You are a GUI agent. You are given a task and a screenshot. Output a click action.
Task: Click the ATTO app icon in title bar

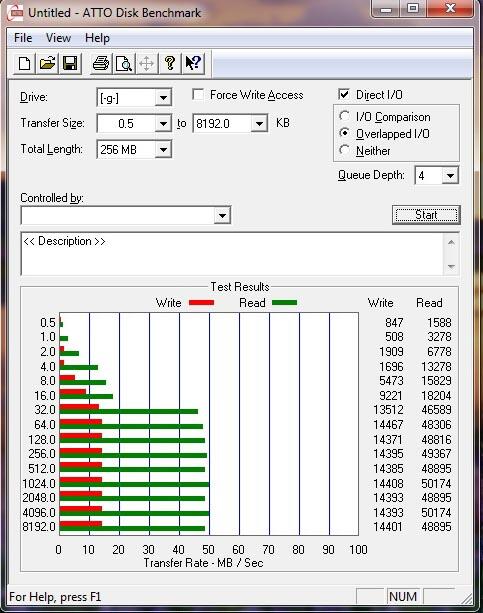click(x=16, y=13)
